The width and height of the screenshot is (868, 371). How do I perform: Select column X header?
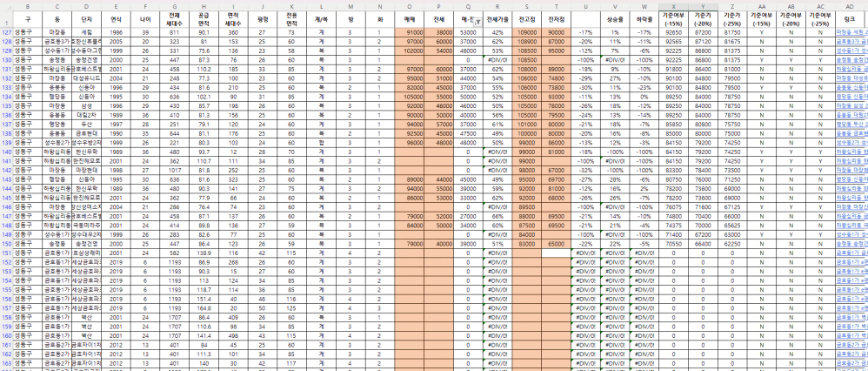coord(673,5)
